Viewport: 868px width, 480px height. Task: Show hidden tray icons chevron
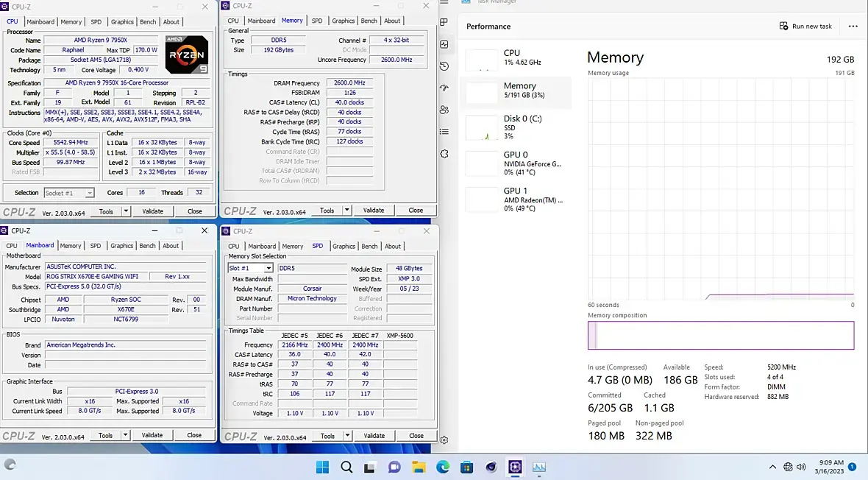pos(773,467)
